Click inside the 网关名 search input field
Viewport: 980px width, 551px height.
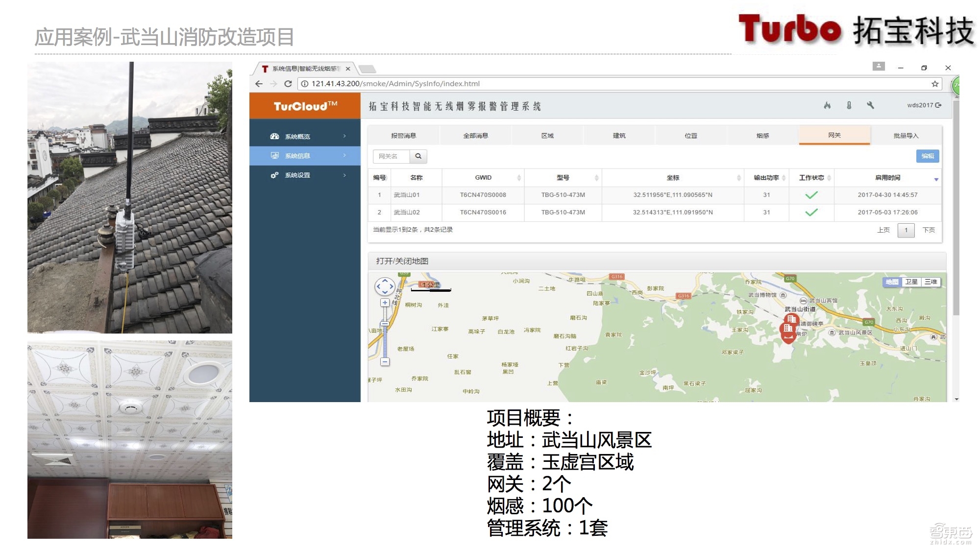tap(392, 156)
